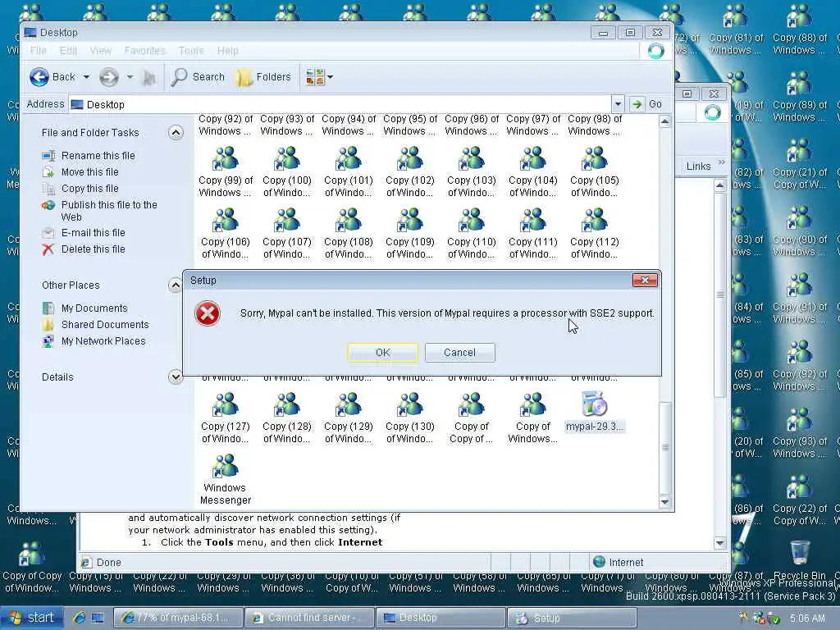Select the Copy of Copy of icon in explorer
The image size is (840, 630).
(x=472, y=418)
